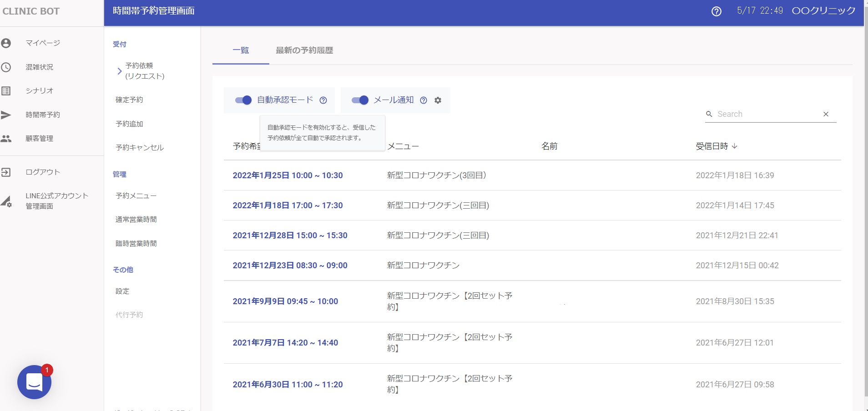
Task: Switch to the 最新の予約履歴 tab
Action: click(304, 50)
